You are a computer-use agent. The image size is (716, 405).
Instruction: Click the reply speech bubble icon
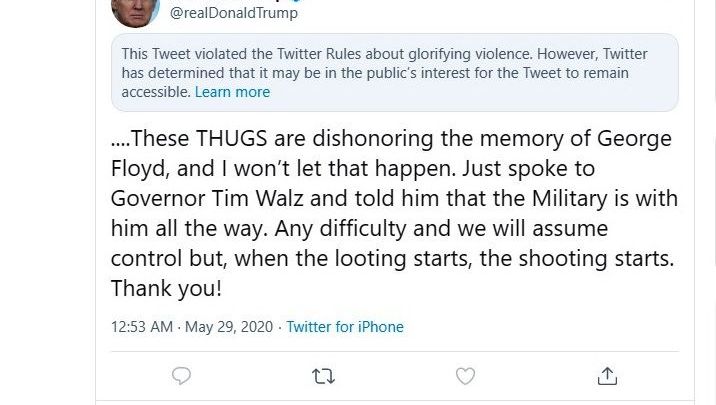pos(181,376)
